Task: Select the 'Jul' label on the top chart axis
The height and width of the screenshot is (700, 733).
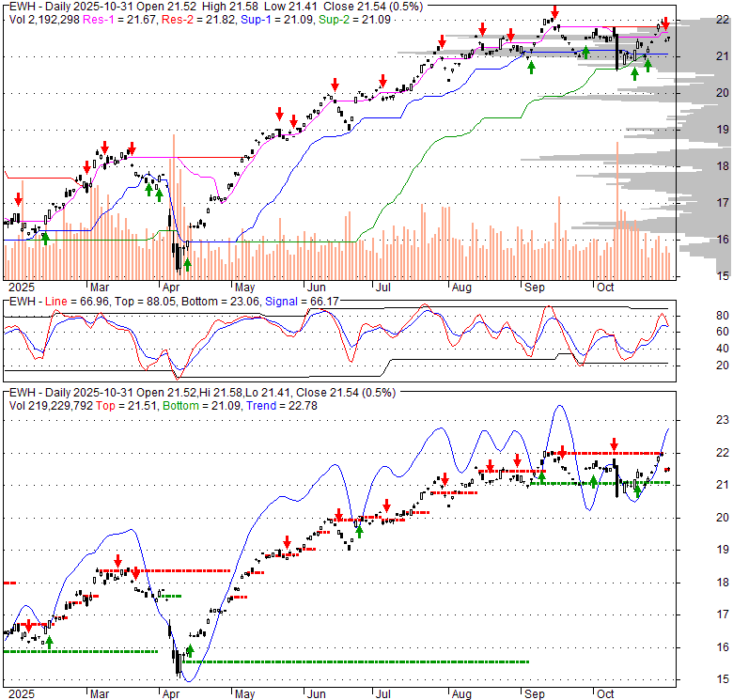Action: 383,288
